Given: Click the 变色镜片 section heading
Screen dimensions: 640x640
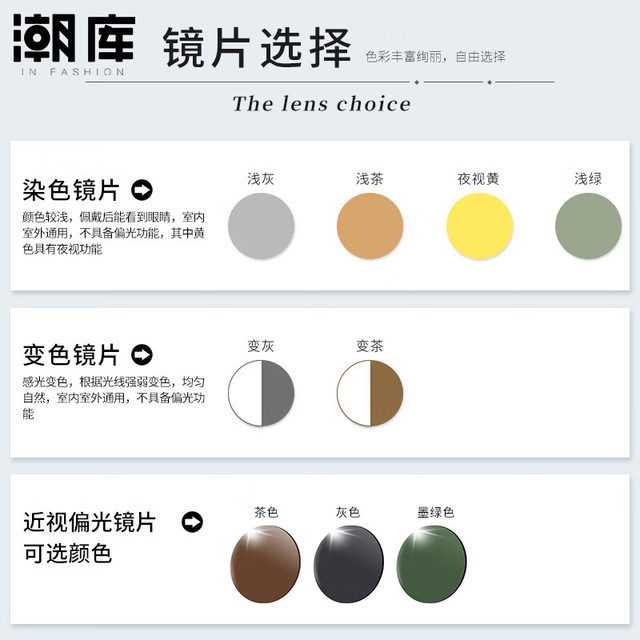Looking at the screenshot, I should coord(71,355).
